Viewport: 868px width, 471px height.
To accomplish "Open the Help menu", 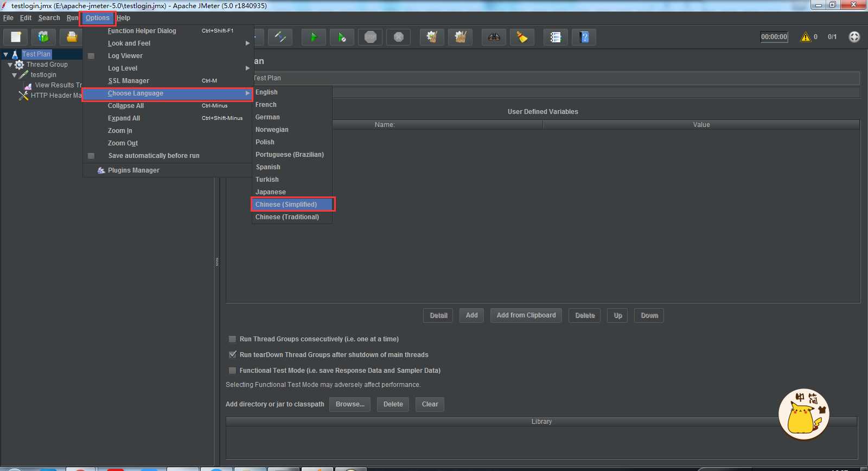I will pos(123,18).
